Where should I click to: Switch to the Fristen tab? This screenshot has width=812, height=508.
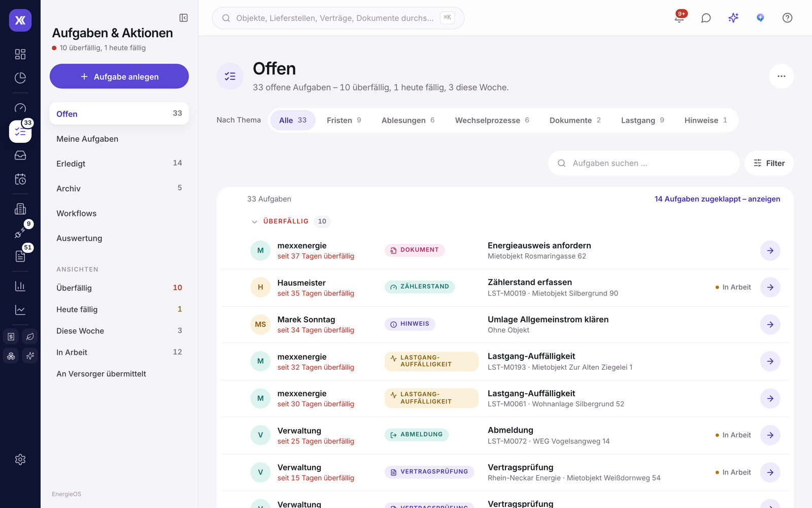click(x=344, y=120)
